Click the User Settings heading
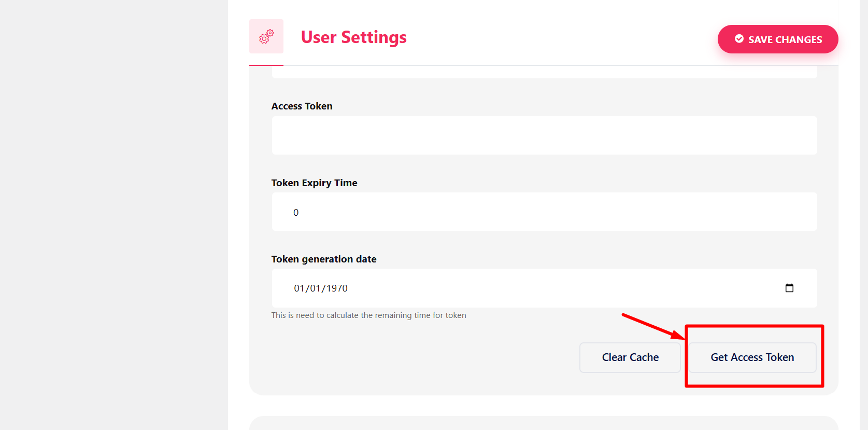The width and height of the screenshot is (868, 430). click(x=353, y=37)
